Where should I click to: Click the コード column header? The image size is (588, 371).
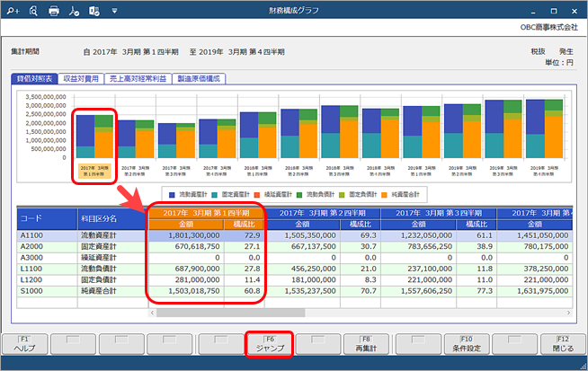pos(47,218)
